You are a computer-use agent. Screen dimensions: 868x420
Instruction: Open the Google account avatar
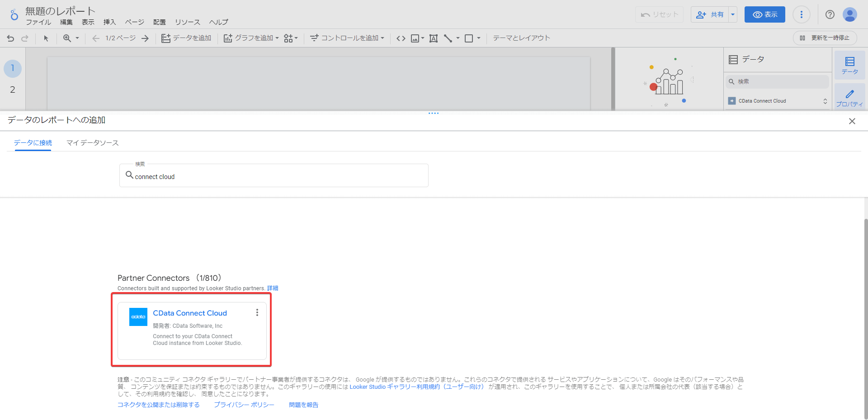850,14
